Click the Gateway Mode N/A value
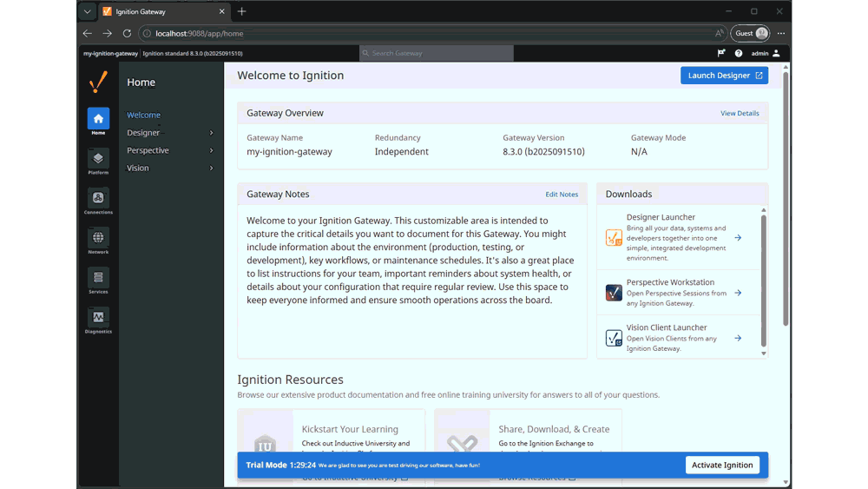This screenshot has height=489, width=868. [639, 151]
